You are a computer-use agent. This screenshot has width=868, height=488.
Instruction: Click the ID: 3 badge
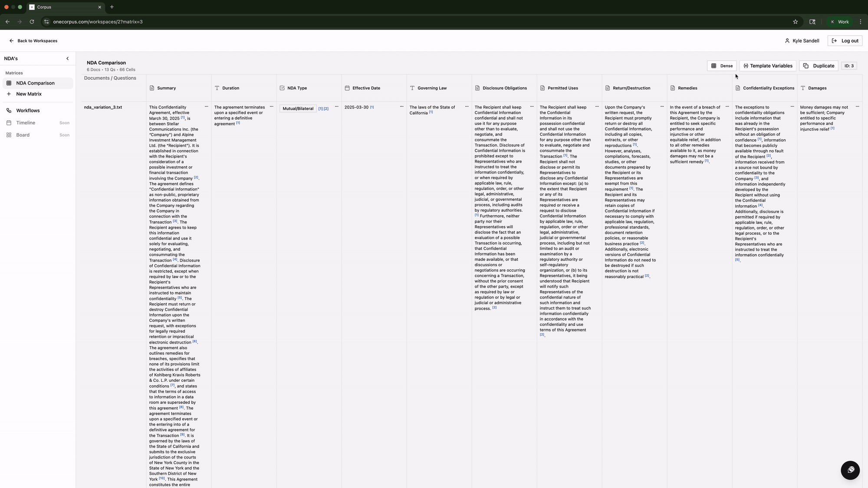(x=849, y=66)
